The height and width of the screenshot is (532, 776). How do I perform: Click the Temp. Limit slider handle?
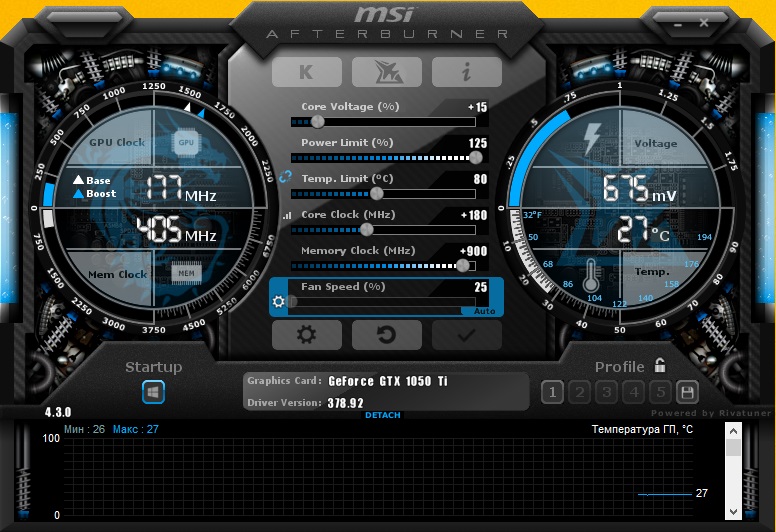[377, 193]
